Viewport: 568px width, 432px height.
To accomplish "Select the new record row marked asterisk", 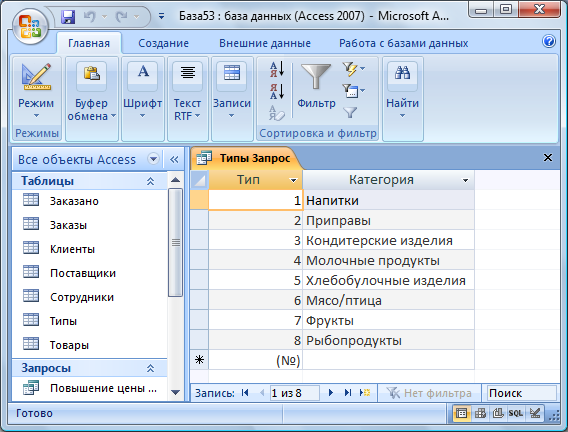I will (x=200, y=360).
